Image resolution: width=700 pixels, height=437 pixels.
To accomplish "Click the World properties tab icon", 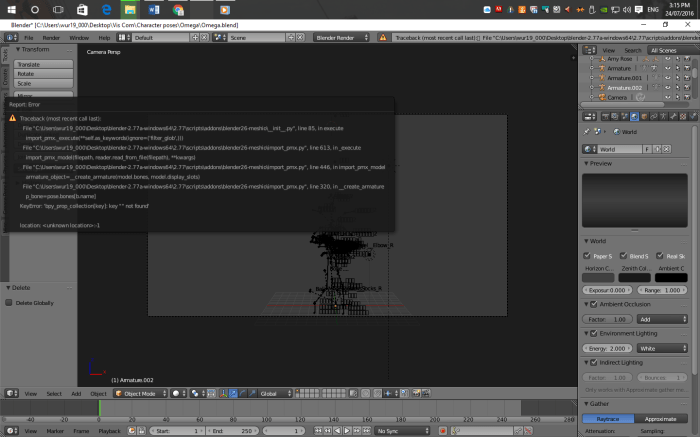I will pyautogui.click(x=633, y=115).
